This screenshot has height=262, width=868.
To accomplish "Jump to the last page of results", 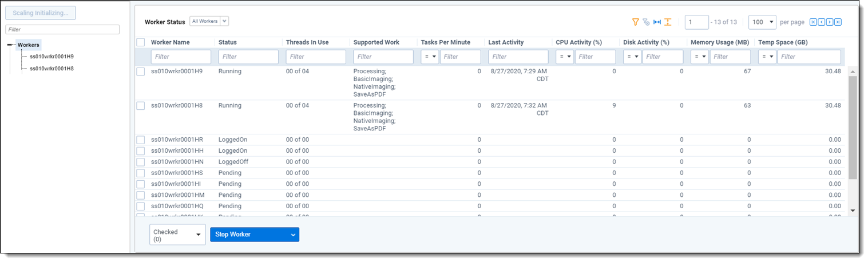I will click(x=838, y=22).
